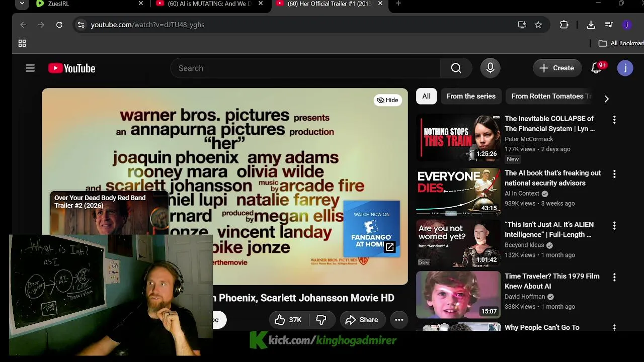
Task: Click the browser address bar URL
Action: tap(147, 25)
